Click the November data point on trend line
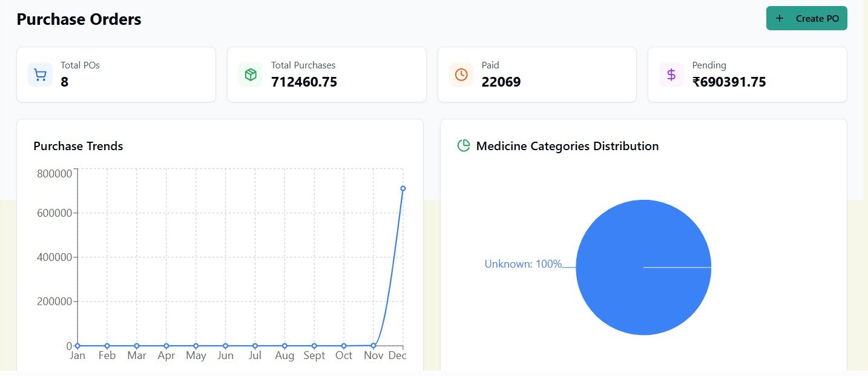This screenshot has height=376, width=868. pyautogui.click(x=373, y=345)
